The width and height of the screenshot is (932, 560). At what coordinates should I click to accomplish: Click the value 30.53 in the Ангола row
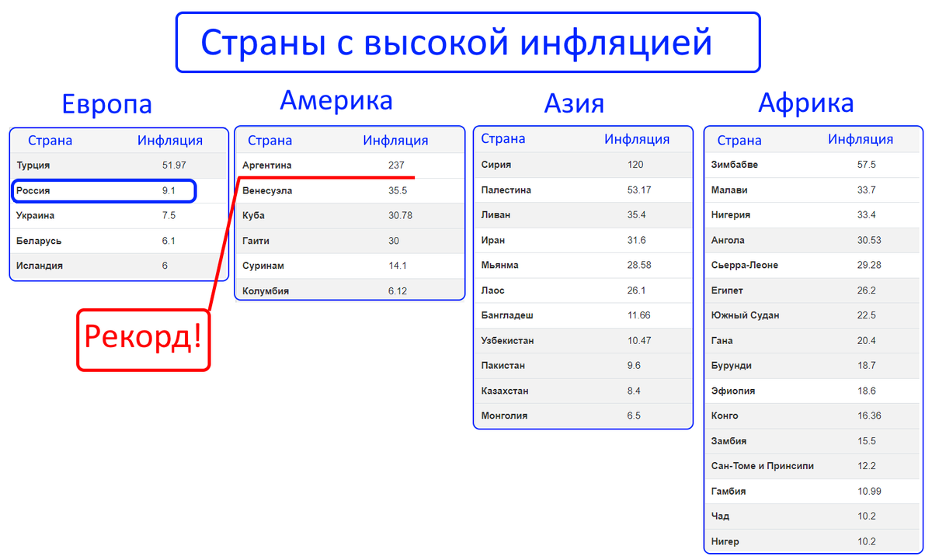pyautogui.click(x=870, y=240)
